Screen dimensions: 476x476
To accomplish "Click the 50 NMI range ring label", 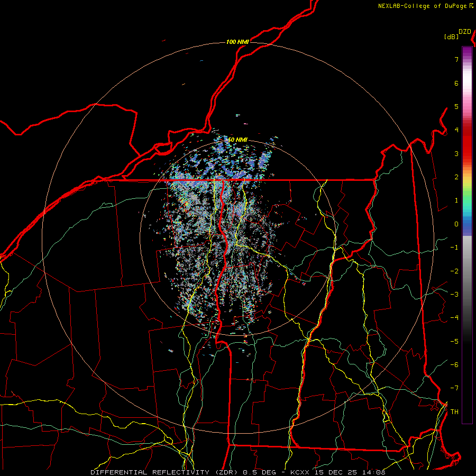I will click(237, 140).
